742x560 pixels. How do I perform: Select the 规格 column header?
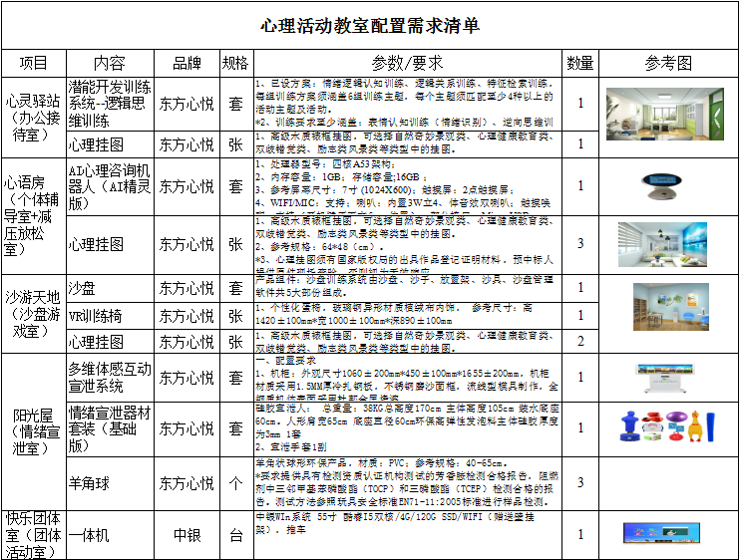(x=236, y=63)
